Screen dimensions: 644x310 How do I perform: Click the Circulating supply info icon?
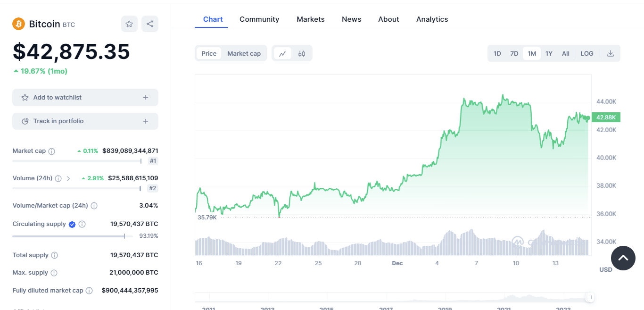coord(82,224)
